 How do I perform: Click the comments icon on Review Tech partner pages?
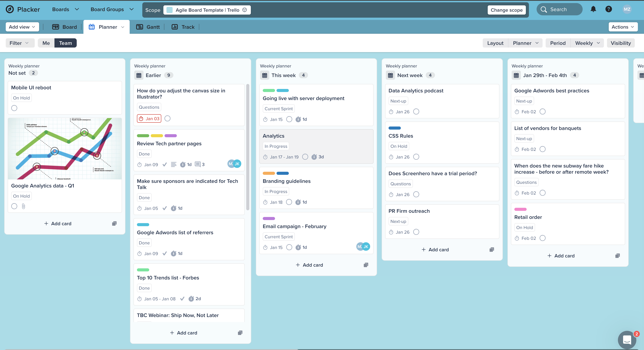pyautogui.click(x=198, y=164)
